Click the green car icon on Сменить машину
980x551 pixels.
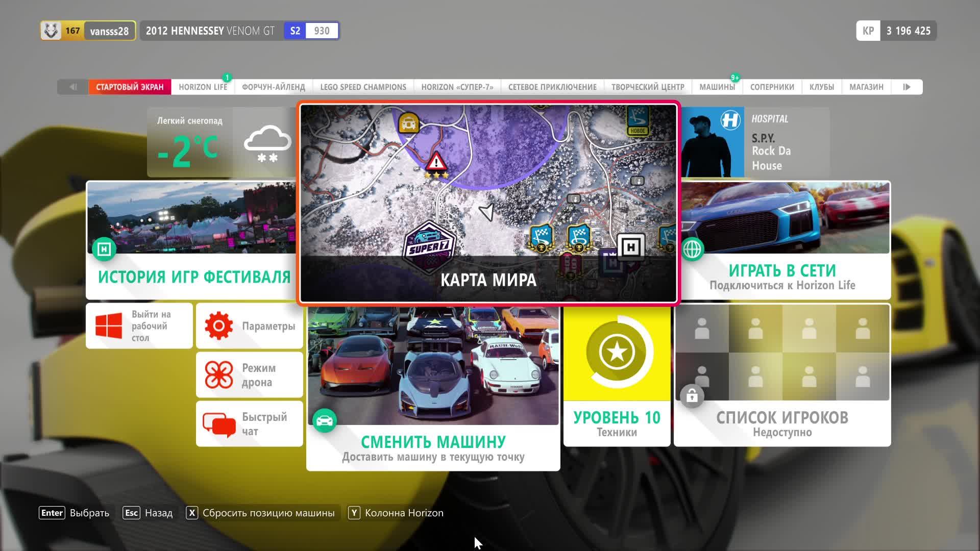[x=325, y=421]
